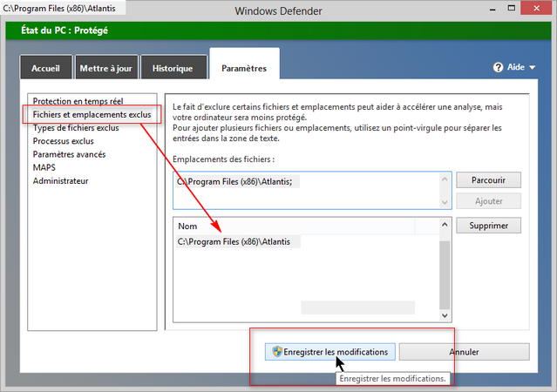This screenshot has height=392, width=557.
Task: Open the Processus exclus section
Action: pyautogui.click(x=63, y=140)
